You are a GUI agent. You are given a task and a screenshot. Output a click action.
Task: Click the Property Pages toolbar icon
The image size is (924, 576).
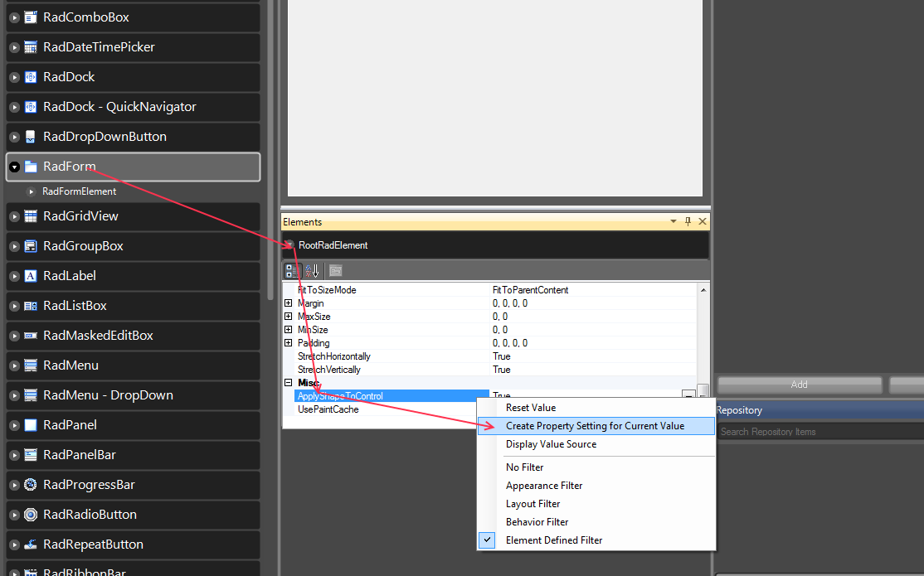click(x=336, y=271)
